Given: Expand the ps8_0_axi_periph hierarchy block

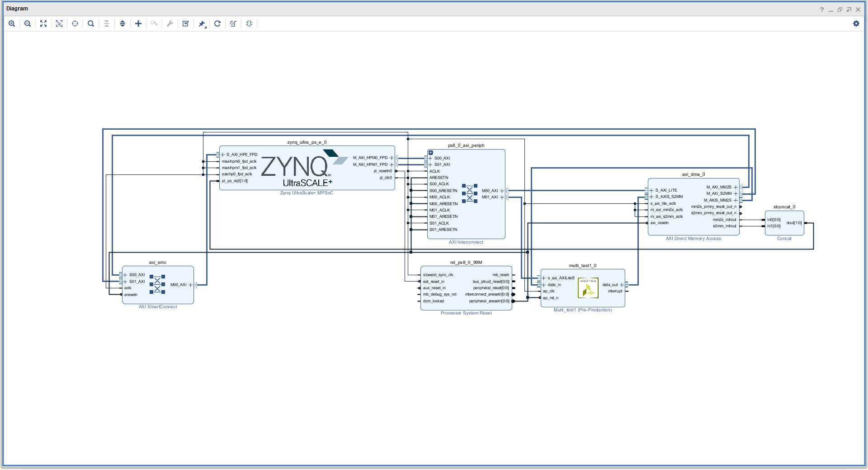Looking at the screenshot, I should pyautogui.click(x=431, y=153).
